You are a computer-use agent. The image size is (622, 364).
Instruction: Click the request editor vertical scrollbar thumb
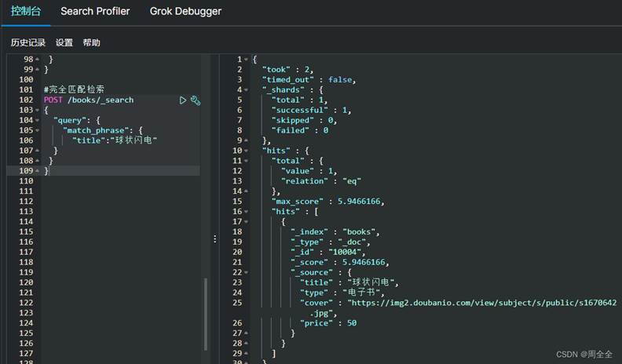click(x=206, y=314)
